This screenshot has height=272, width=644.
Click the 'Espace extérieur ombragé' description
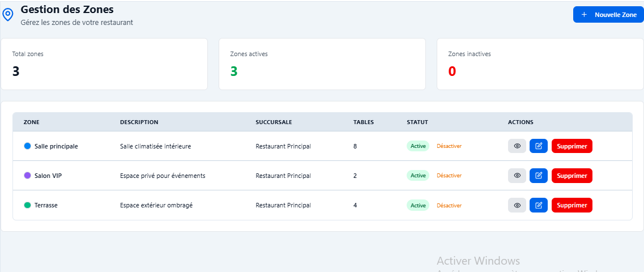tap(156, 205)
